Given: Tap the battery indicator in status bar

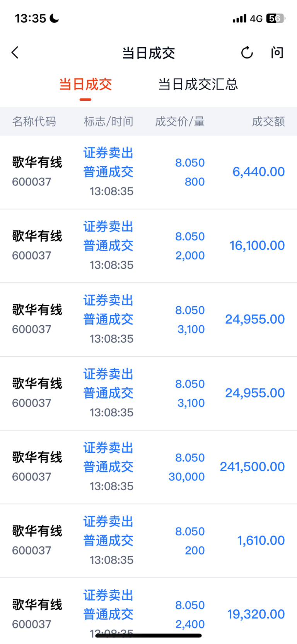Looking at the screenshot, I should coord(275,18).
